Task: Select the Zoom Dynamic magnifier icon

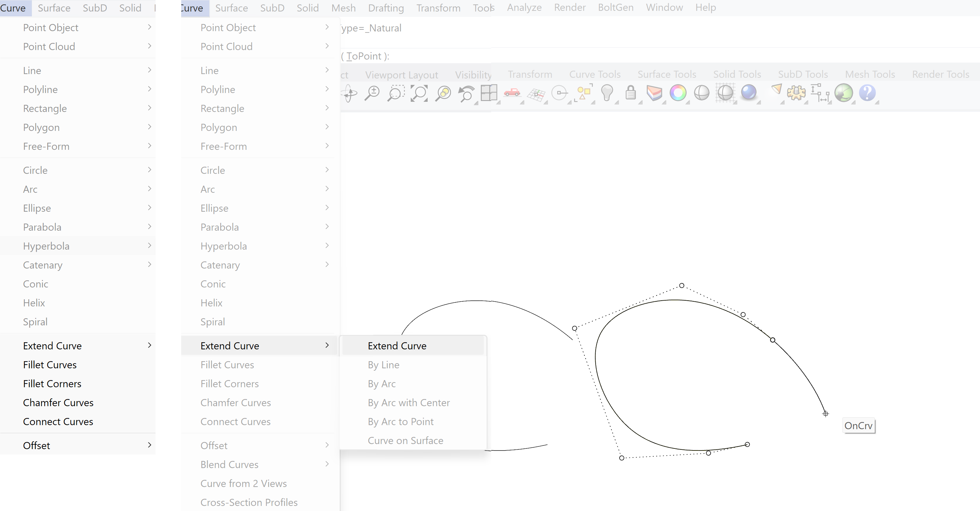Action: [x=372, y=93]
